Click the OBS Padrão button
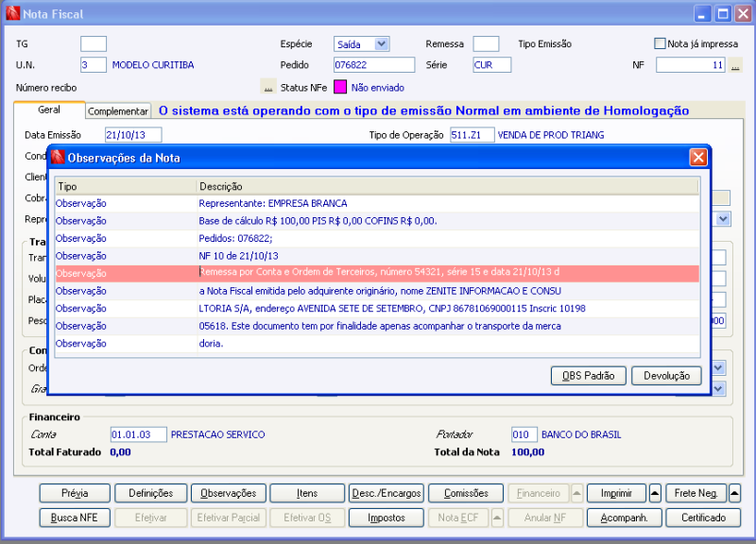This screenshot has height=544, width=756. [588, 375]
